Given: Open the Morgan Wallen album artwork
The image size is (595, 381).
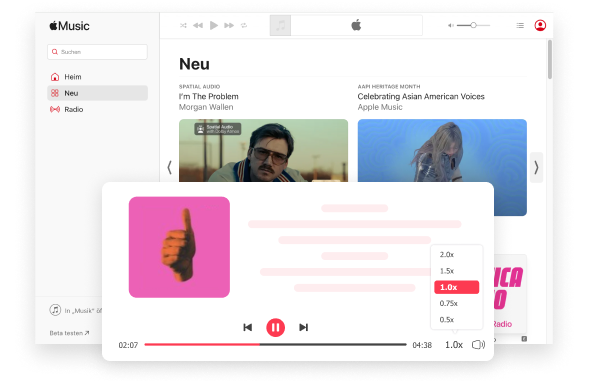Looking at the screenshot, I should [263, 151].
